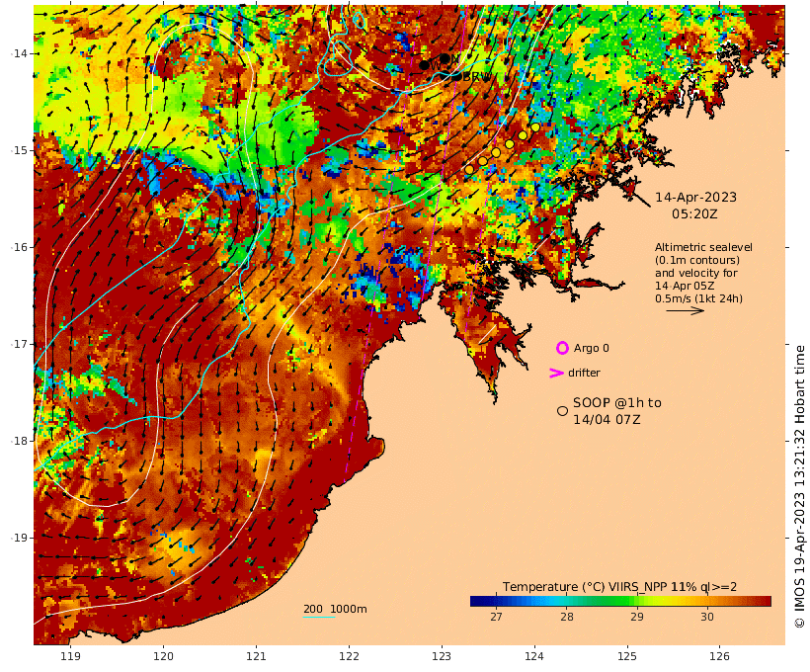Click the magenta drifter arrowhead legend symbol
810x672 pixels.
tap(556, 373)
